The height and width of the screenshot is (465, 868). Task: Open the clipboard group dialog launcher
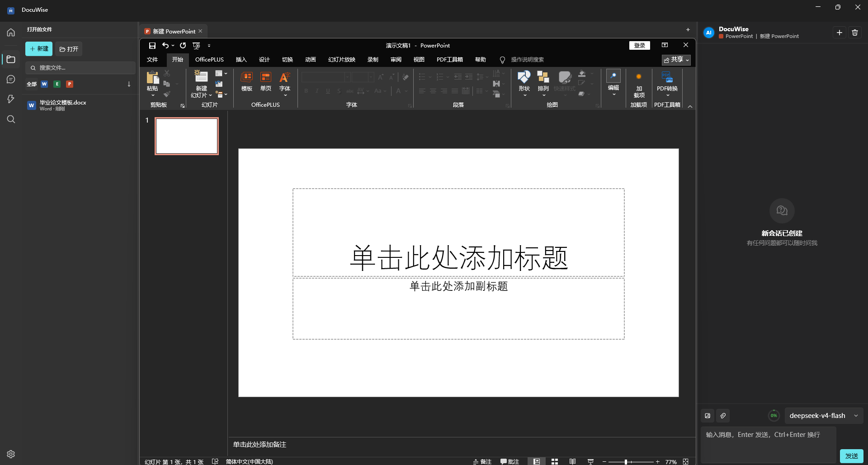point(183,106)
